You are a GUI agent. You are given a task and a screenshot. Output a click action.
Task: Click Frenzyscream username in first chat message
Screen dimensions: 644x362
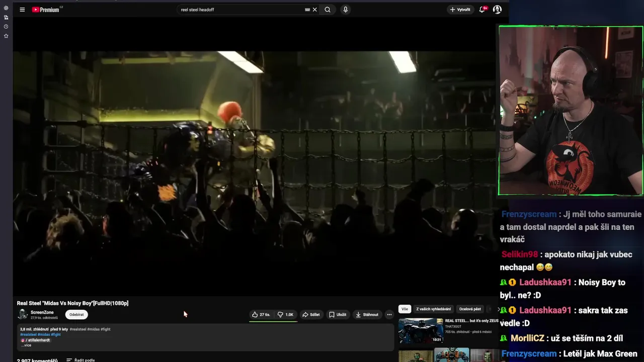(x=529, y=214)
